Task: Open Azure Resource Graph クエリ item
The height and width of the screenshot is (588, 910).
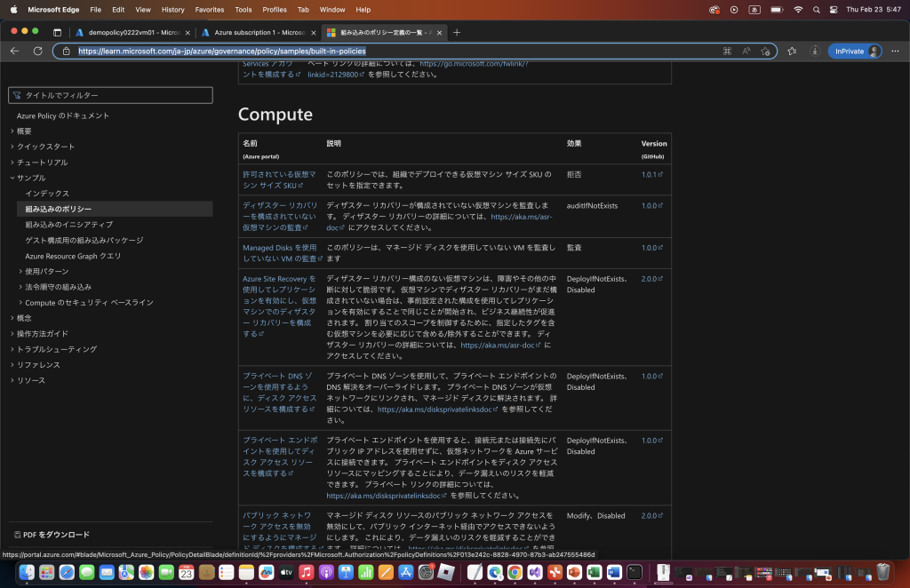Action: click(73, 256)
